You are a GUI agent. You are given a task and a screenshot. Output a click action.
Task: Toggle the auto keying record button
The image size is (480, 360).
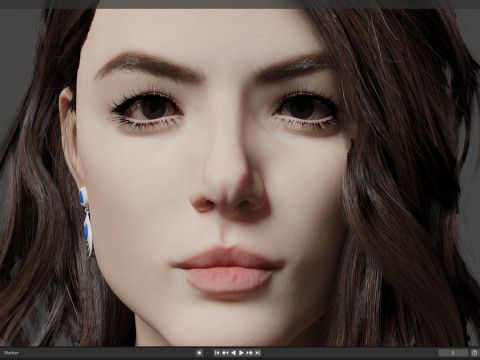point(199,353)
